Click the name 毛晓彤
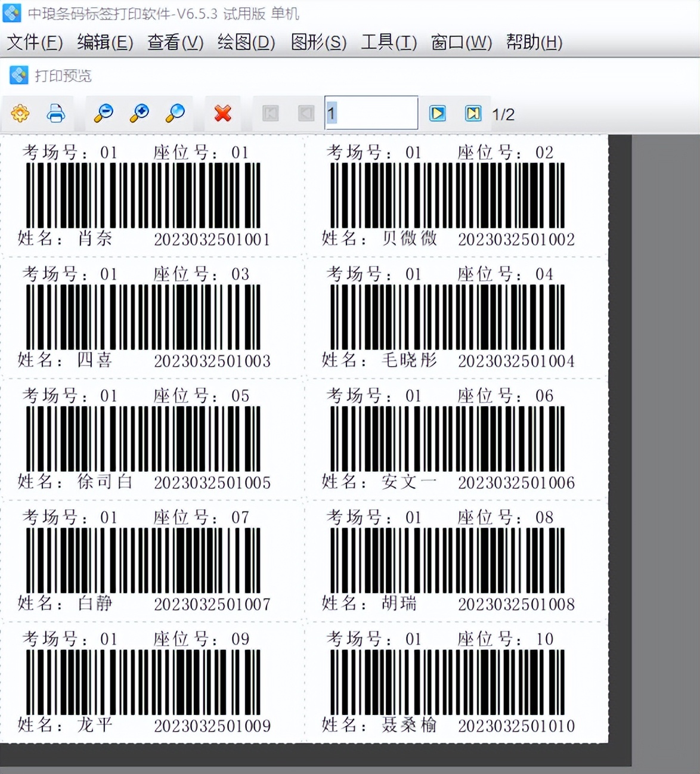 (x=410, y=360)
